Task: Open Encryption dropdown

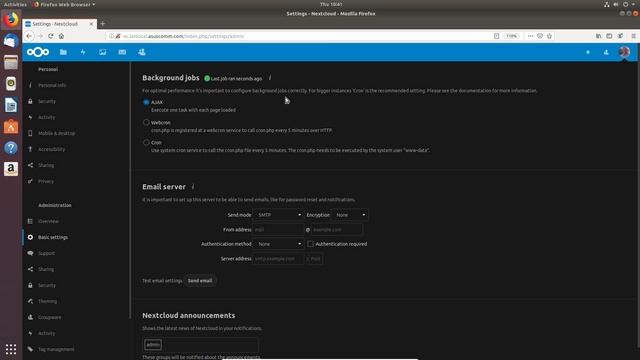Action: click(350, 215)
